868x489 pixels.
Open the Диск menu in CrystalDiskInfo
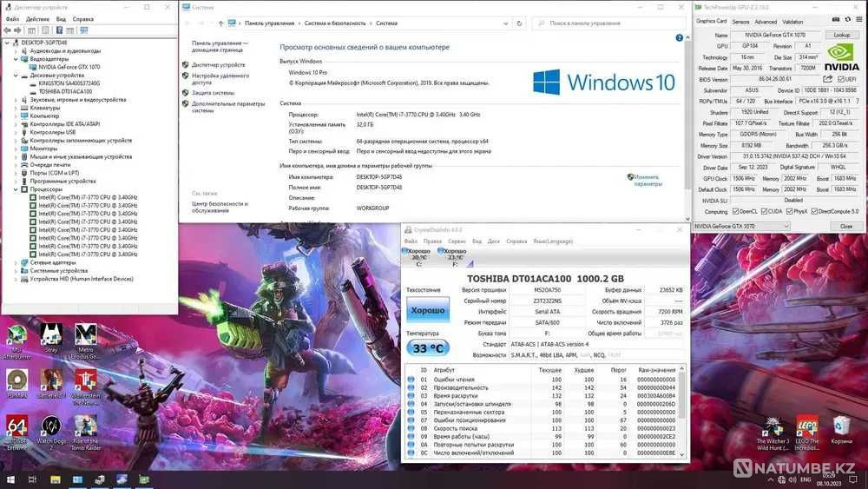494,241
